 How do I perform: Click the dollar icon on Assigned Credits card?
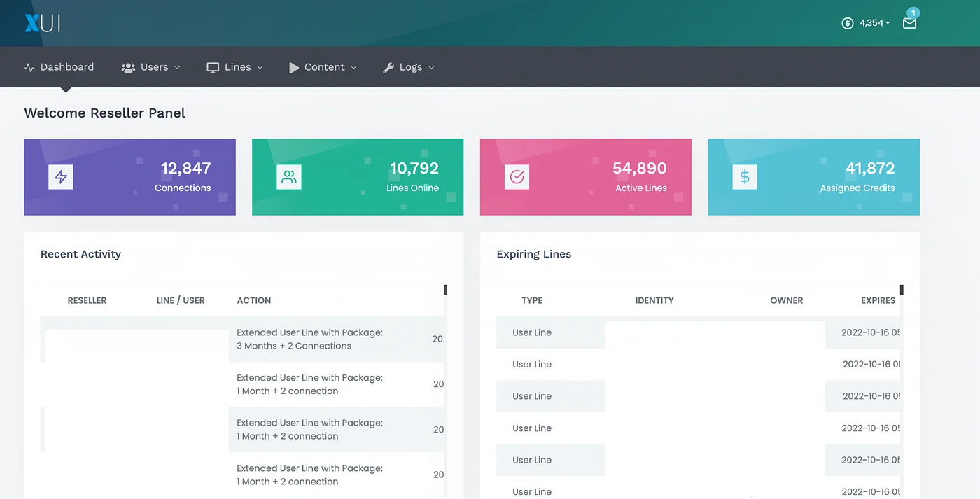click(x=745, y=176)
